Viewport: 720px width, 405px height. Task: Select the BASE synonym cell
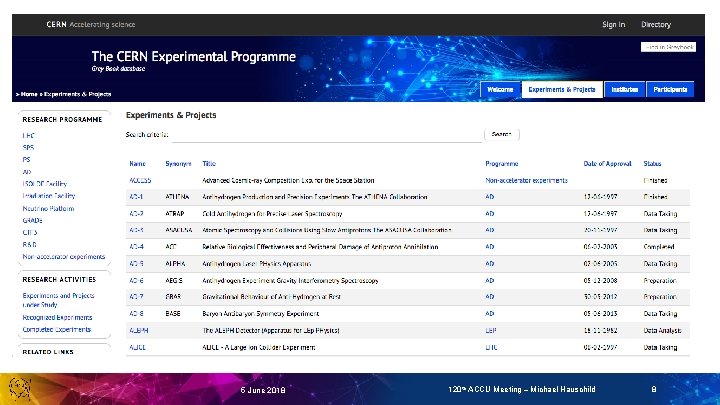173,314
